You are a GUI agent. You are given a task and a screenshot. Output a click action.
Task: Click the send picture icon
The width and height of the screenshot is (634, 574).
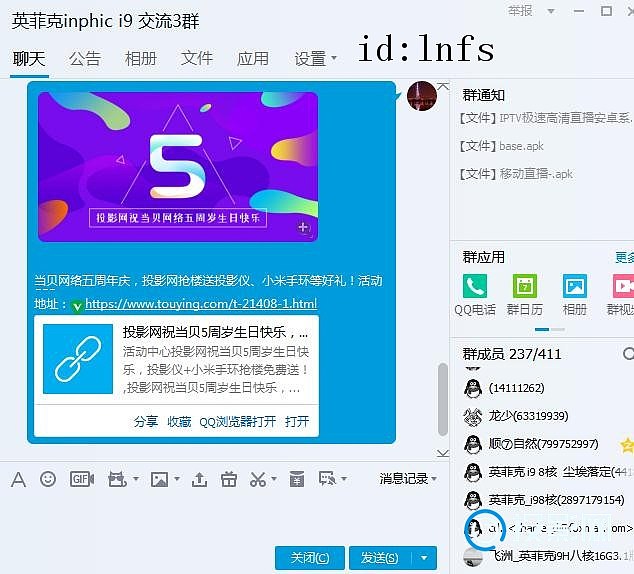point(159,480)
